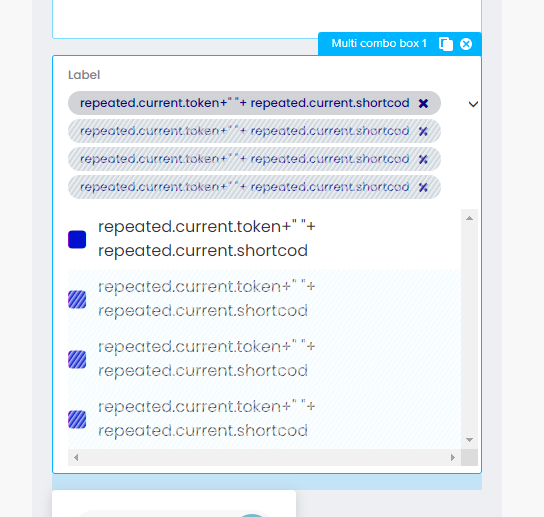Click the Label text above the chips
Viewport: 544px width, 517px height.
[84, 75]
